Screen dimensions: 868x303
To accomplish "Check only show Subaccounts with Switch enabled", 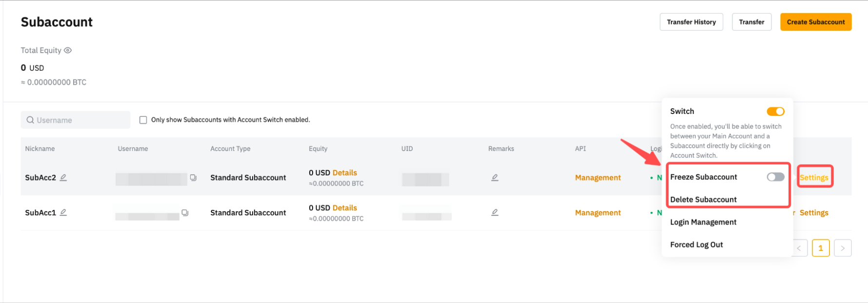I will [143, 120].
